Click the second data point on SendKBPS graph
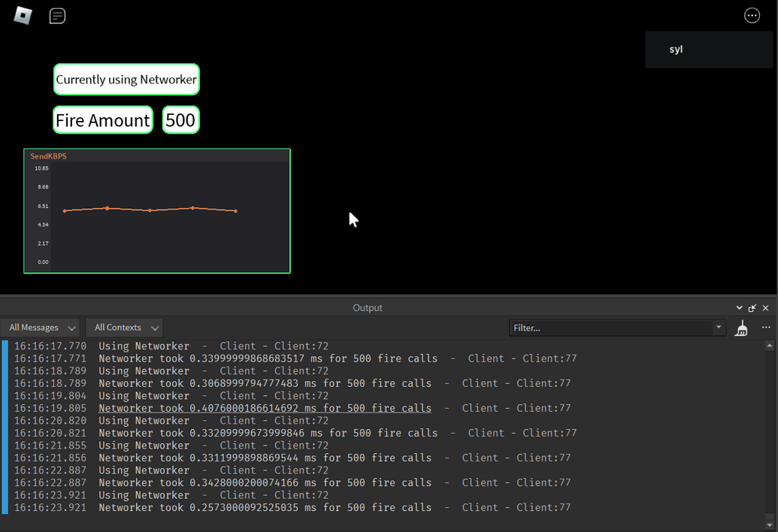The width and height of the screenshot is (778, 532). click(x=107, y=208)
